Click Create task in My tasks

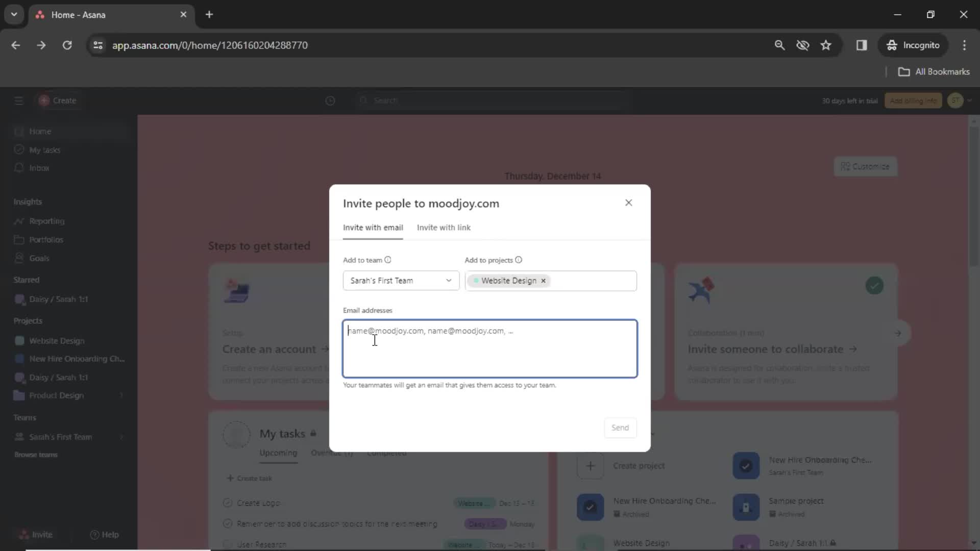250,478
